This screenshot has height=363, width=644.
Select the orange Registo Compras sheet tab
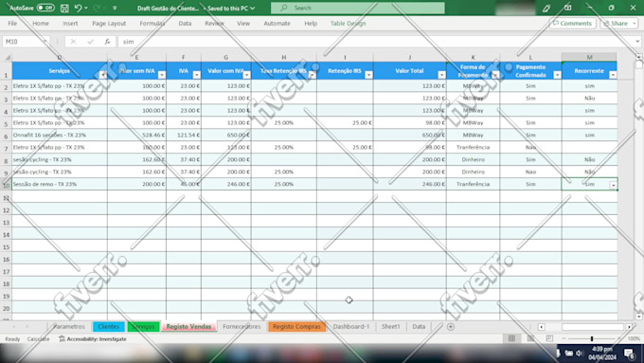point(296,326)
